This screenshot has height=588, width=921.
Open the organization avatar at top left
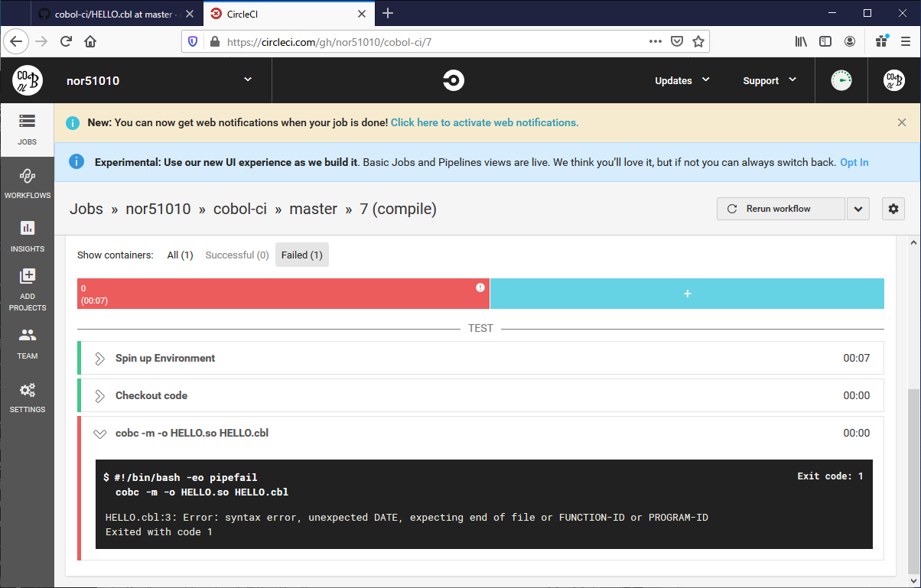click(27, 80)
